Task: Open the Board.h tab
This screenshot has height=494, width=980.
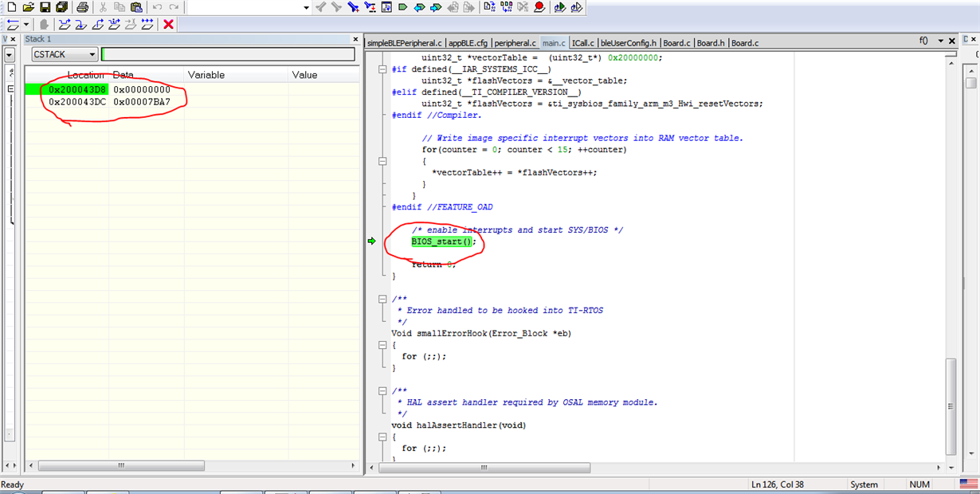Action: point(711,43)
